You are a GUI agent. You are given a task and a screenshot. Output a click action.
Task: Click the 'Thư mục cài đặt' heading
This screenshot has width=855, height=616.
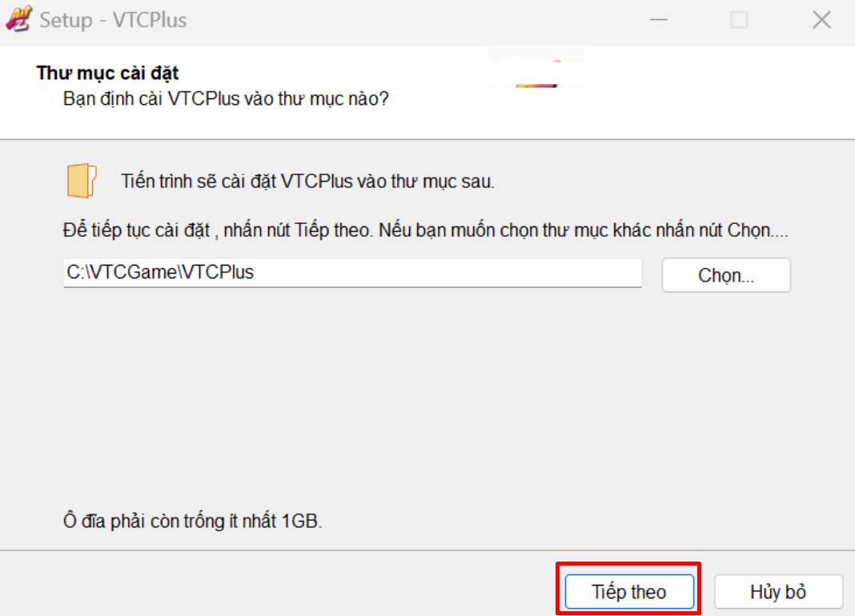107,73
